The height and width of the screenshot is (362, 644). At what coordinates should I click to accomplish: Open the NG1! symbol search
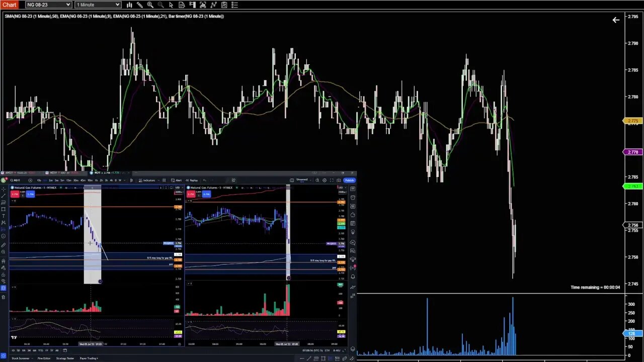(x=15, y=180)
